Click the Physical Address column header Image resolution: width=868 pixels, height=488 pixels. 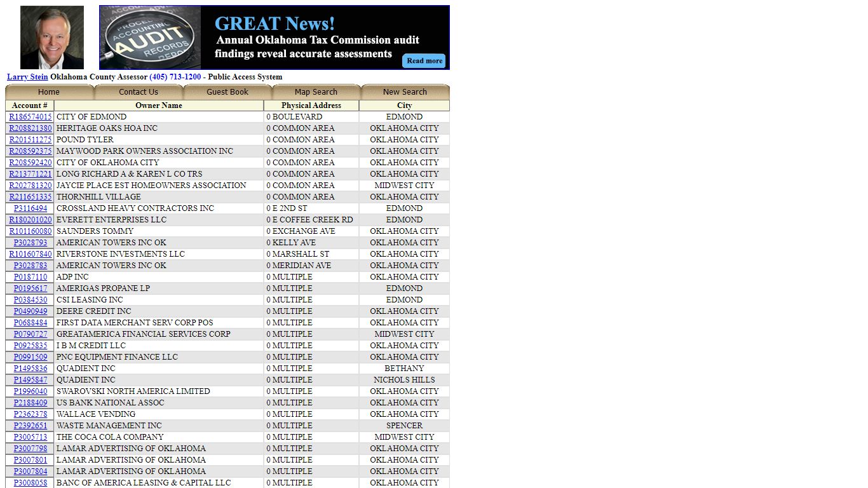click(311, 105)
